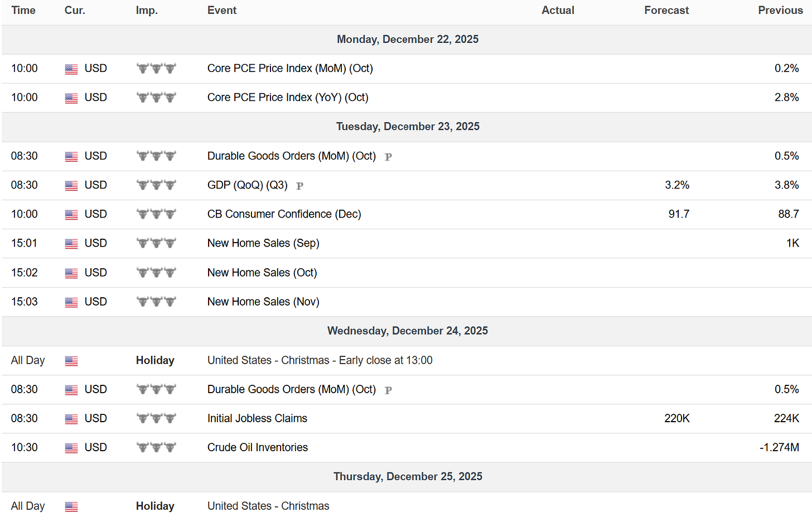Click the Forecast column header

coord(666,11)
